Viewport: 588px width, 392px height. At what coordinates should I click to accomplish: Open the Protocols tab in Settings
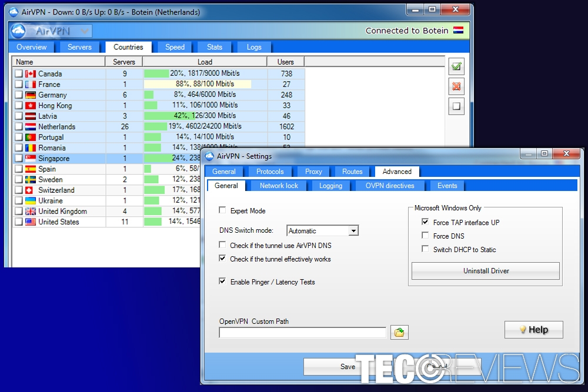270,172
